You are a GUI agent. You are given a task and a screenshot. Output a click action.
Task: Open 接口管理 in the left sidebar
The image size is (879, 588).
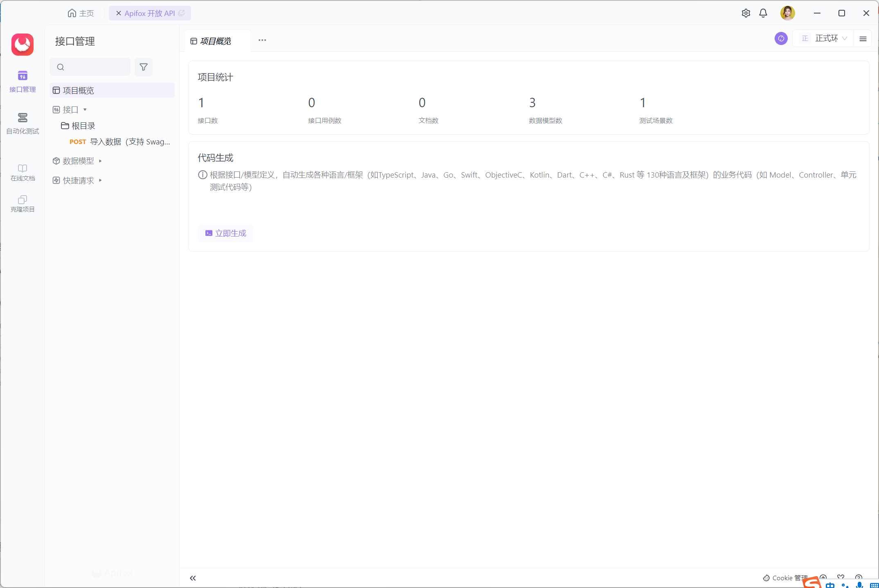point(23,81)
